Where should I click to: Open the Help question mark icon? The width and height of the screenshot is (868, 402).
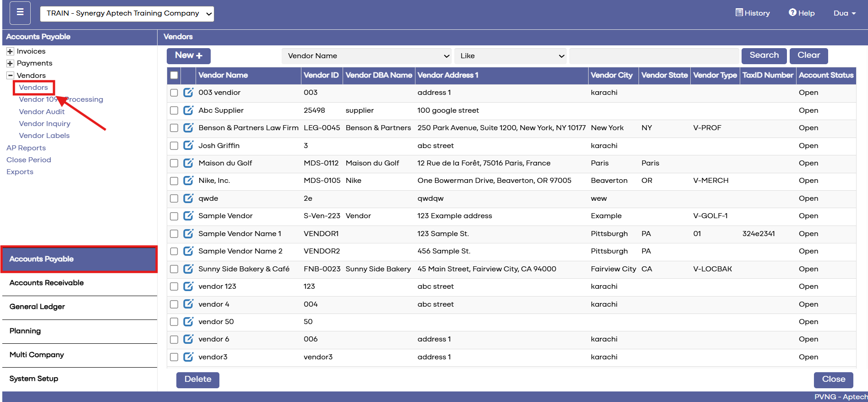792,12
